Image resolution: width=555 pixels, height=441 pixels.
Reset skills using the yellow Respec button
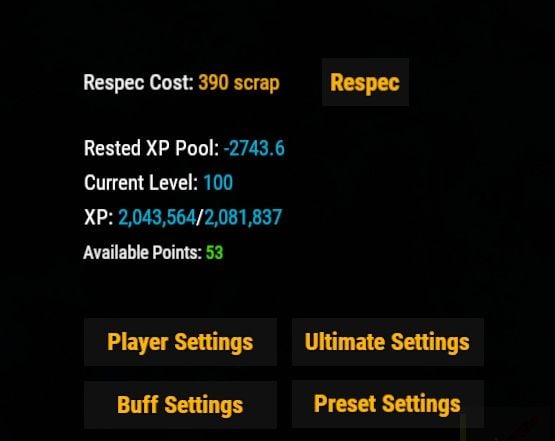(x=365, y=82)
